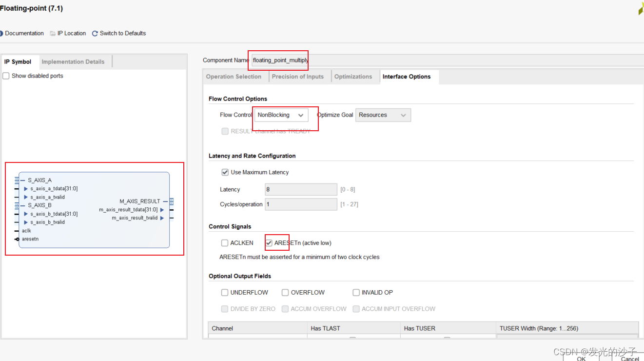Click the s_axis_a_tdata[31:0] port arrow
This screenshot has width=644, height=361.
coord(26,189)
